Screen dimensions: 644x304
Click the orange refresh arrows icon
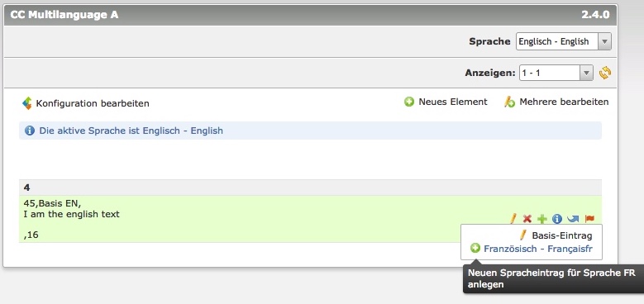pos(605,73)
